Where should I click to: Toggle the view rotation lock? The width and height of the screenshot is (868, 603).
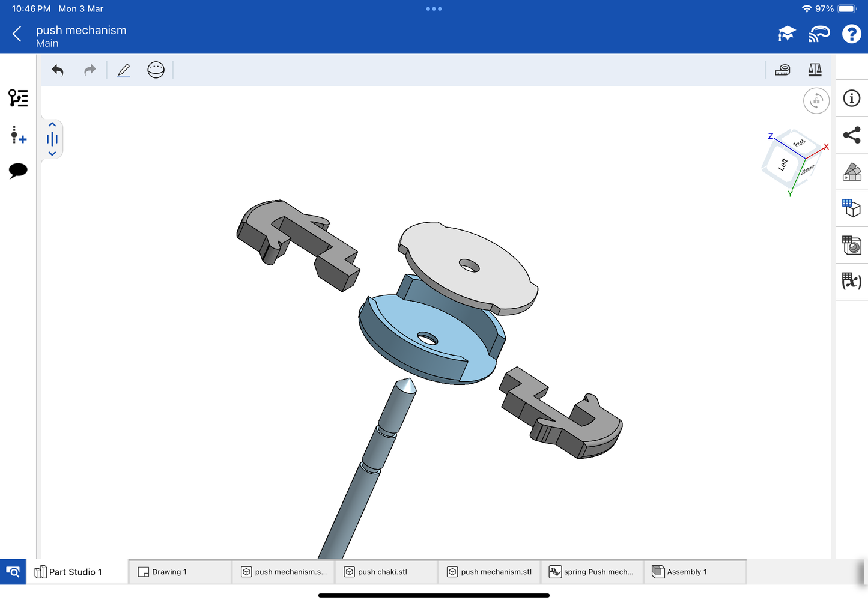click(816, 101)
